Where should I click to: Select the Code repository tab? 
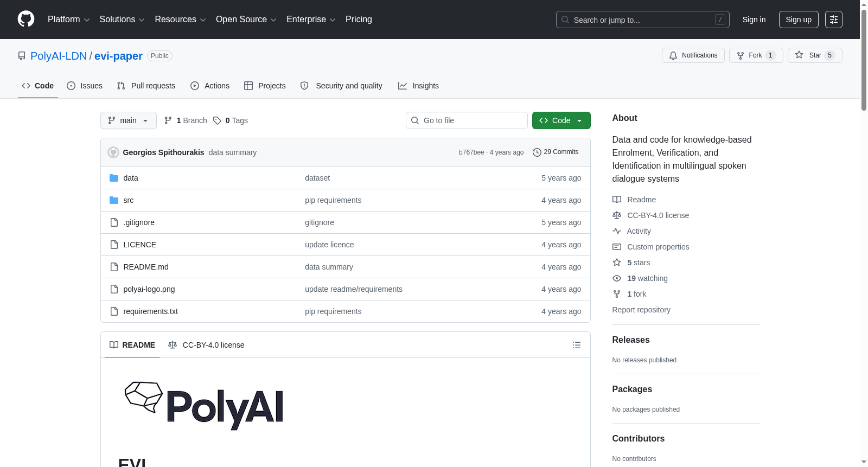(x=38, y=86)
